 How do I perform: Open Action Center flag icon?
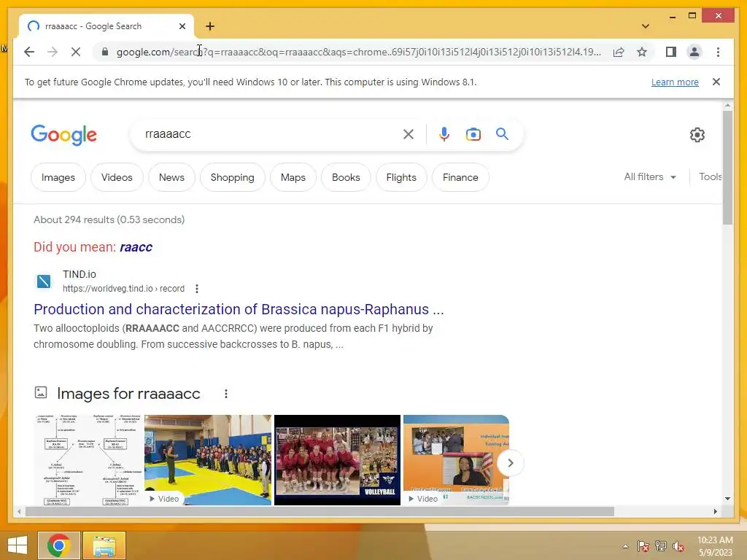643,546
